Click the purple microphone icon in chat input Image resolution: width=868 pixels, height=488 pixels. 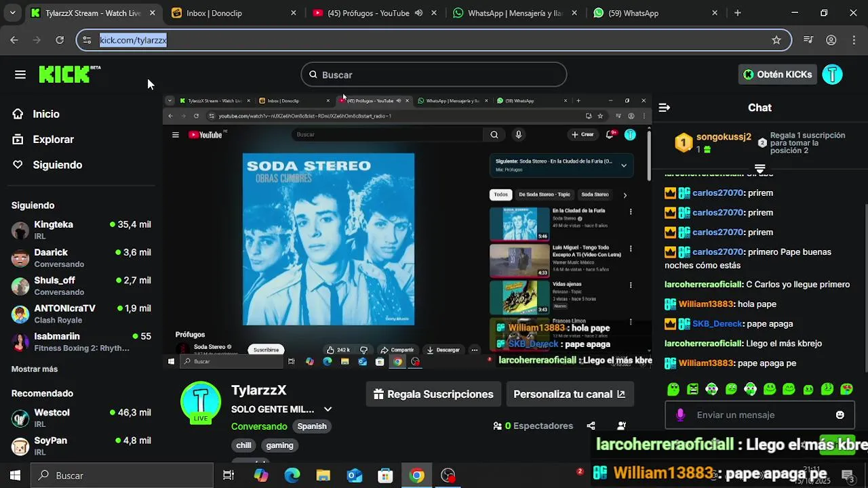[x=680, y=415]
